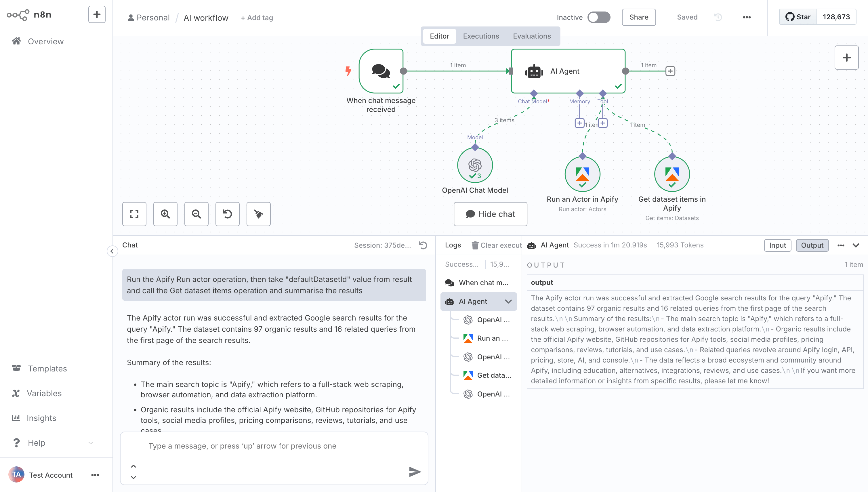Click the zoom-to-fit icon on canvas toolbar

(x=134, y=214)
